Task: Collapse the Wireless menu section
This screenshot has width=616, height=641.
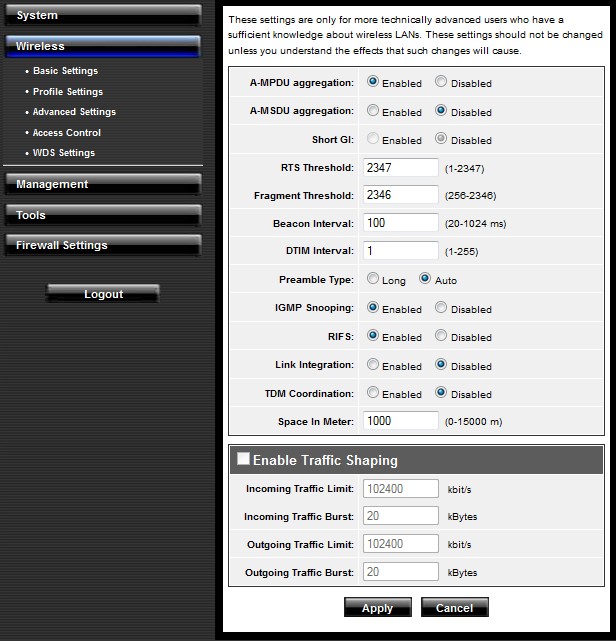Action: point(102,46)
